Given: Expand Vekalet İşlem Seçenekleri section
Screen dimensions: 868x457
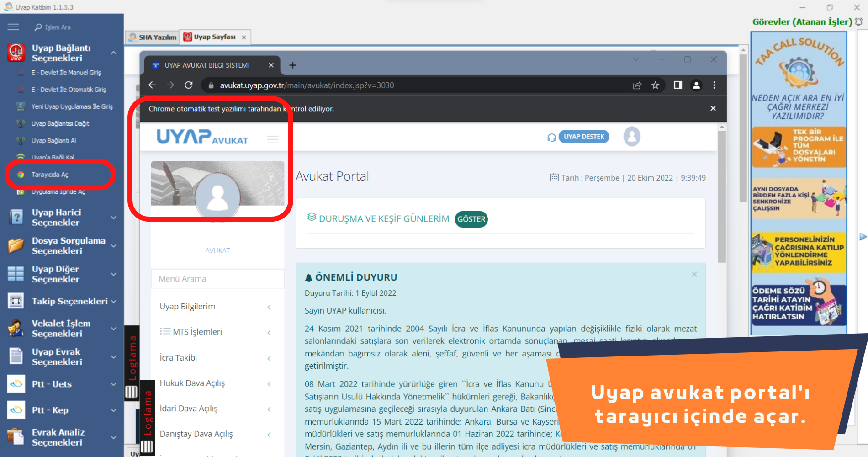Looking at the screenshot, I should (114, 329).
